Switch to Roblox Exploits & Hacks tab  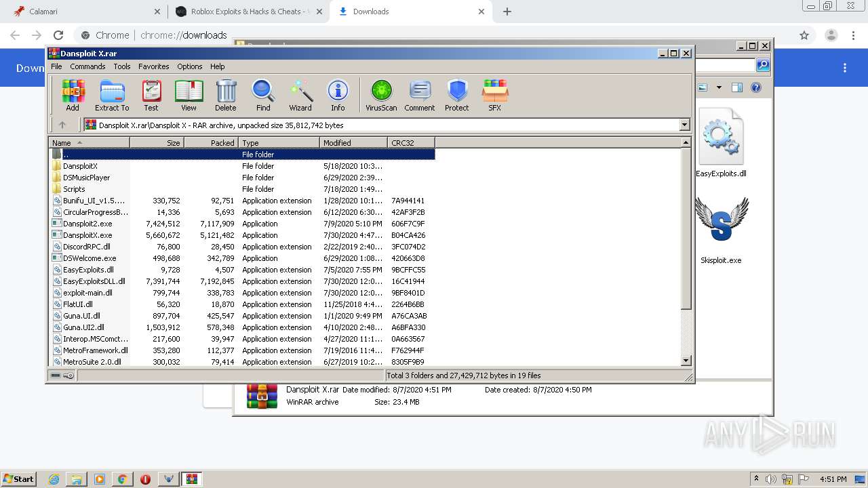[248, 12]
